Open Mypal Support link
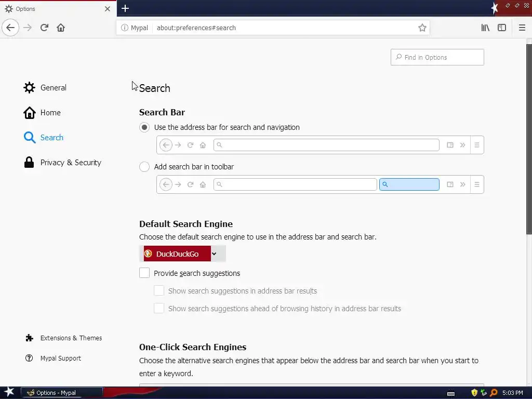Screen dimensions: 532x399 (53, 358)
